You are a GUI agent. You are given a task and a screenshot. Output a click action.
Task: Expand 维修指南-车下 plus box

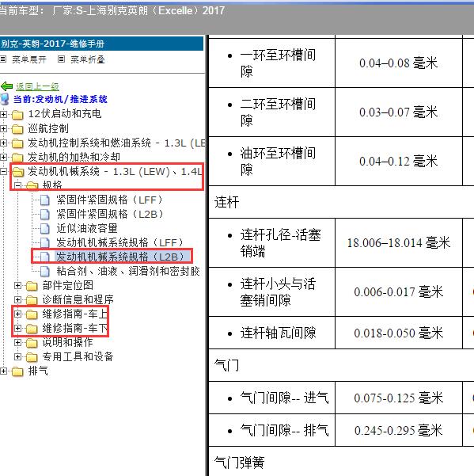click(x=18, y=329)
